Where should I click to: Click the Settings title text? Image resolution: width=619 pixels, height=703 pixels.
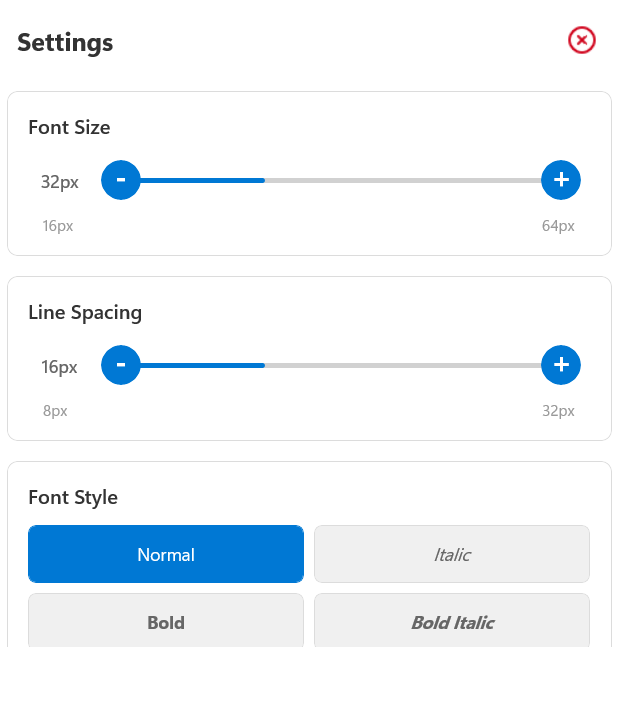tap(65, 43)
